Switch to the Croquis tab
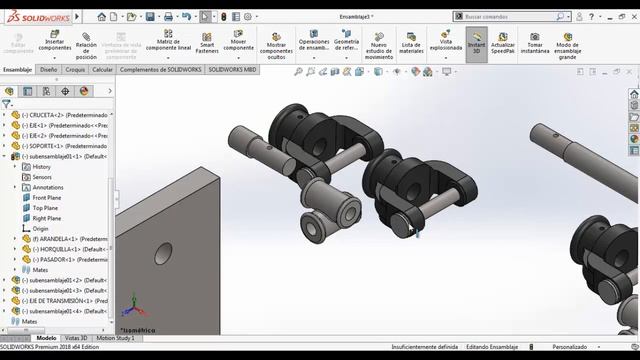Viewport: 640px width, 360px height. (75, 70)
